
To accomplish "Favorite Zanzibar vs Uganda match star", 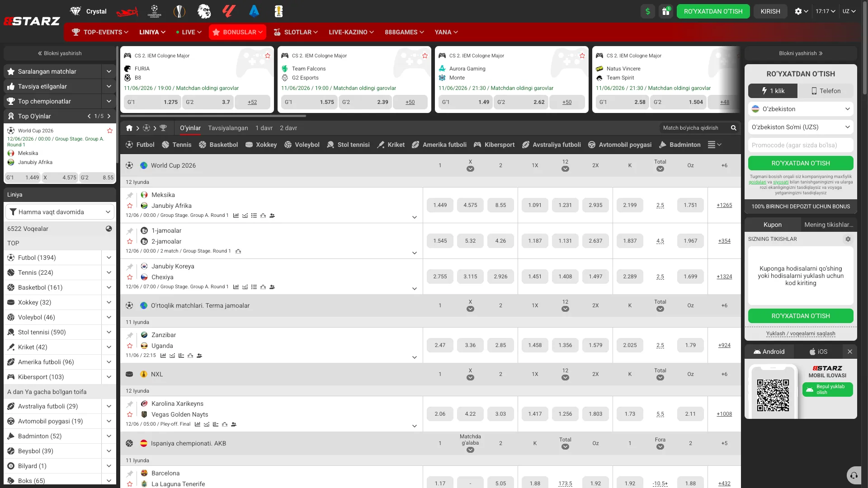I will 130,346.
